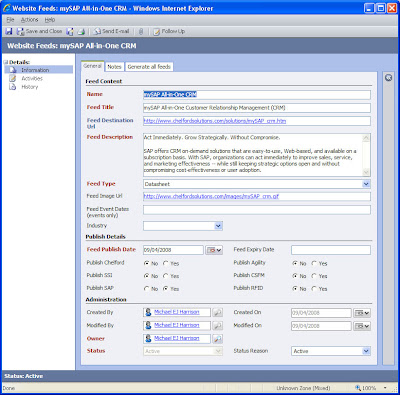This screenshot has height=395, width=400.
Task: Open the History icon in Details sidebar
Action: 13,87
